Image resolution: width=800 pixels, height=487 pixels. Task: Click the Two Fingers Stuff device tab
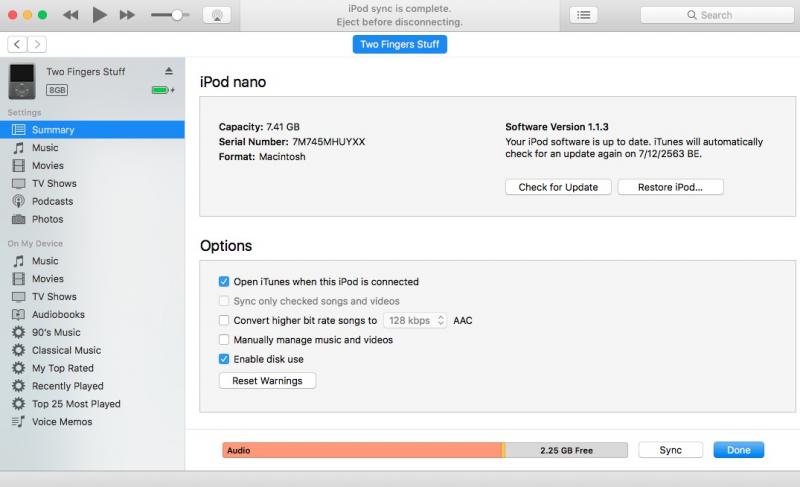point(399,44)
